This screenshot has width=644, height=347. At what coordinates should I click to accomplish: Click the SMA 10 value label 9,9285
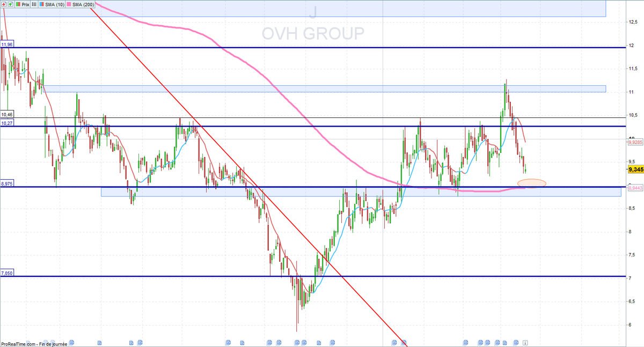click(x=635, y=143)
